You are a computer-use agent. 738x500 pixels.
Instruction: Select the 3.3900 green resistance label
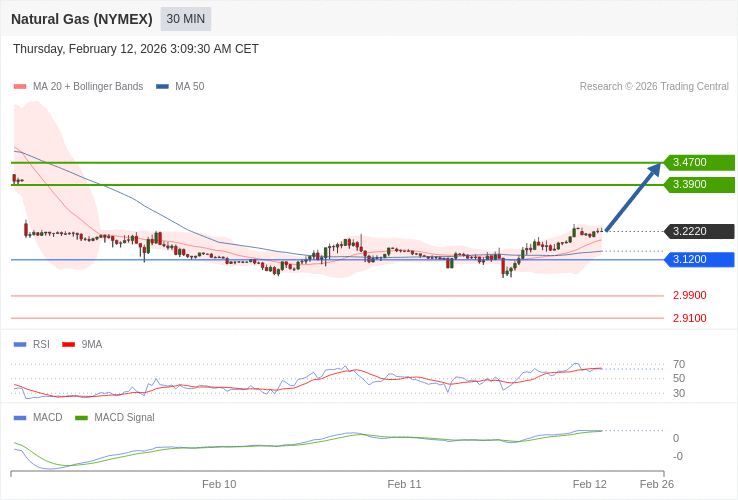coord(699,184)
